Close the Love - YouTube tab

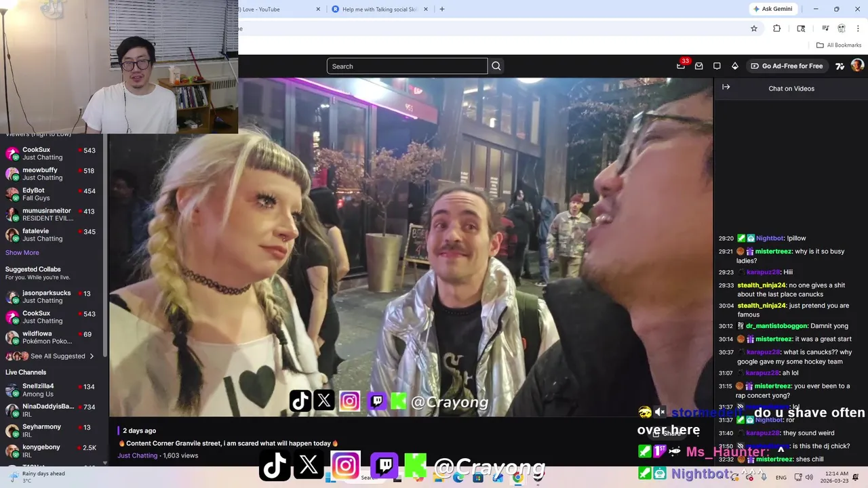tap(318, 9)
